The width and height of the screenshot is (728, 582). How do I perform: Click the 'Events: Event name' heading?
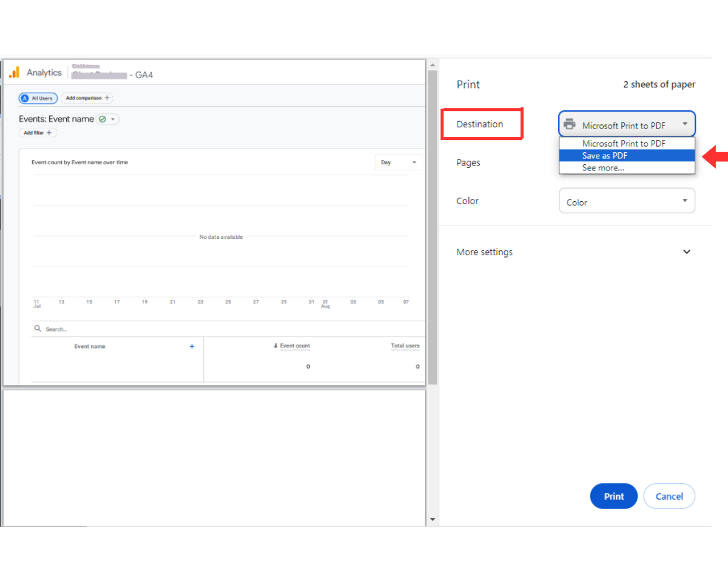pos(56,119)
